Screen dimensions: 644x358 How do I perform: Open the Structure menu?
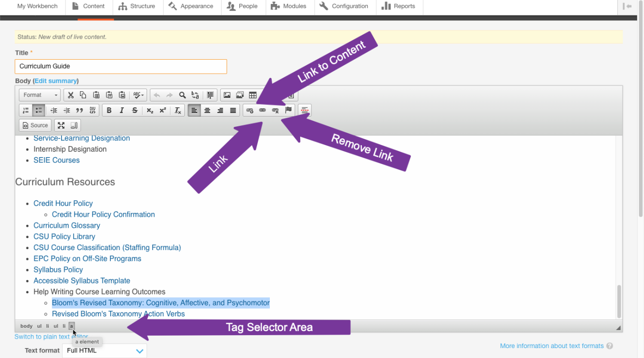pyautogui.click(x=137, y=6)
